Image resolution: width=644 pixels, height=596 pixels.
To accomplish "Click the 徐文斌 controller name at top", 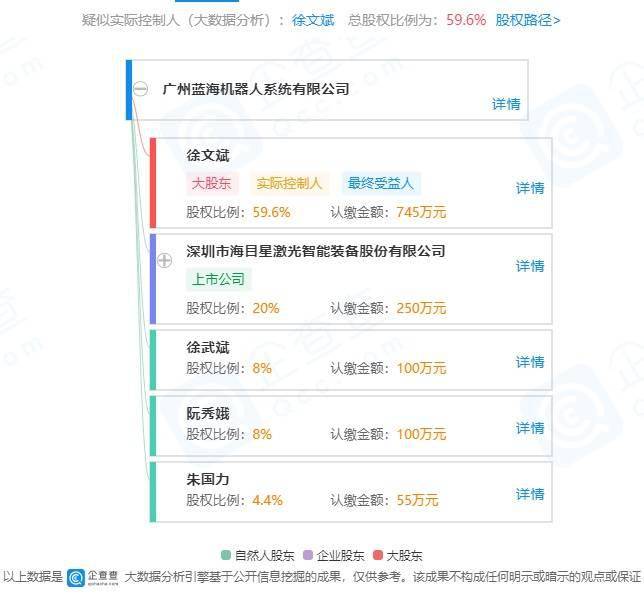I will point(312,20).
